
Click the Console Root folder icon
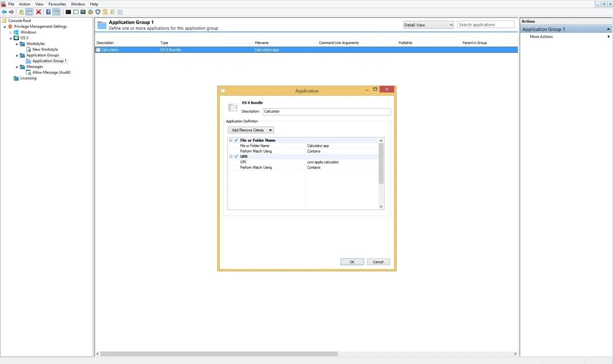[4, 21]
